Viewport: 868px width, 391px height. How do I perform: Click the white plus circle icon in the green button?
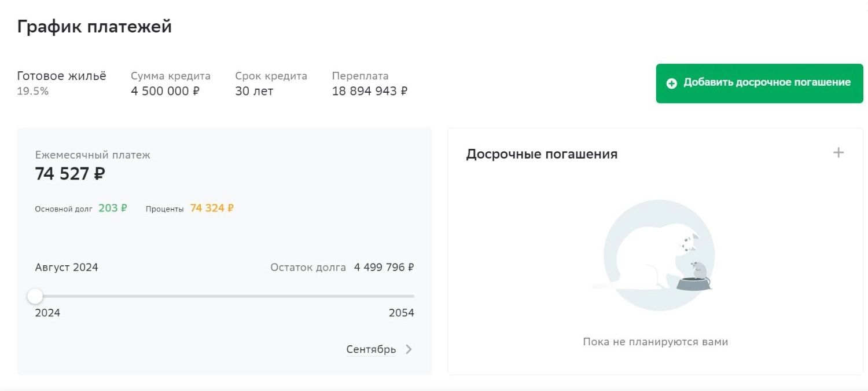coord(671,83)
